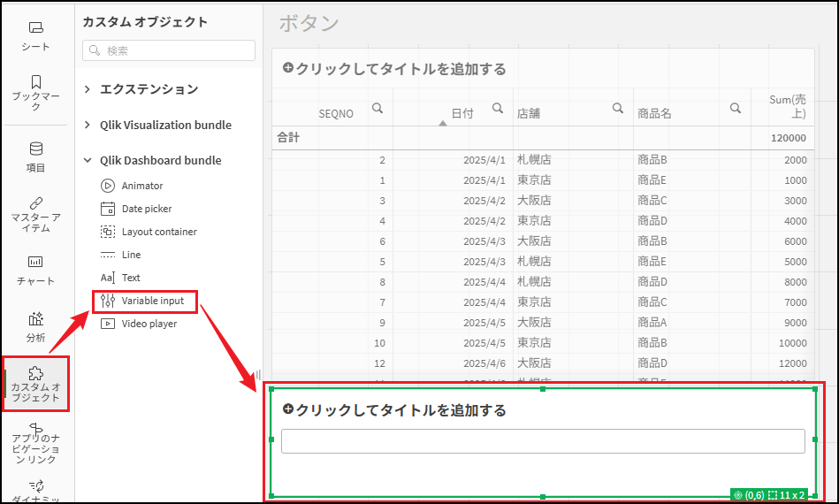Select 商品D in SEQNO 4 row

click(x=652, y=221)
